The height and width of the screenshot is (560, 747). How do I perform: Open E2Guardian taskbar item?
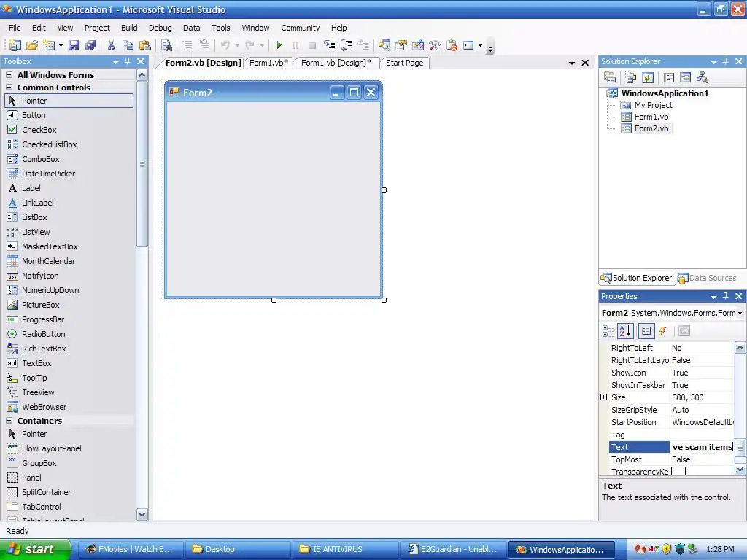click(452, 549)
